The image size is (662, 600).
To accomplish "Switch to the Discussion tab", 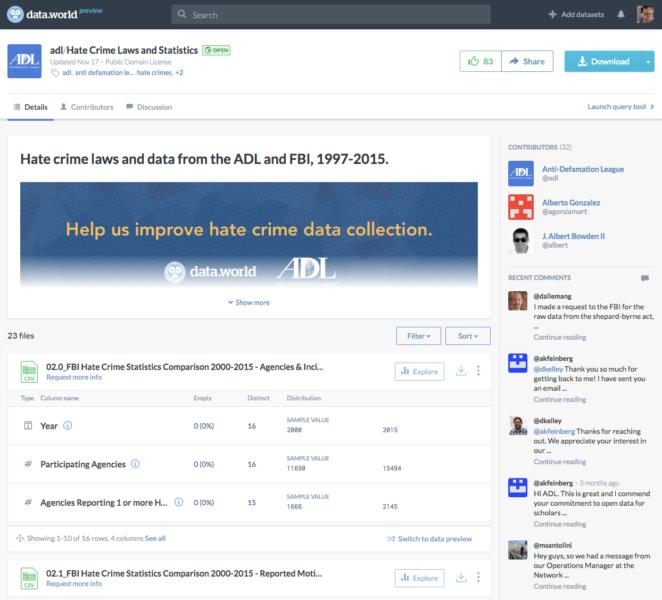I will coord(149,107).
